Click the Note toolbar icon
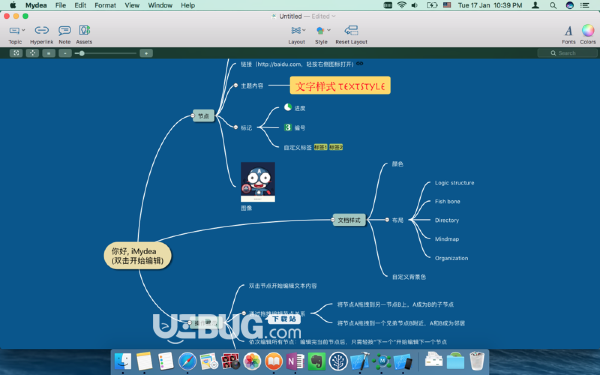This screenshot has height=375, width=600. coord(64,30)
